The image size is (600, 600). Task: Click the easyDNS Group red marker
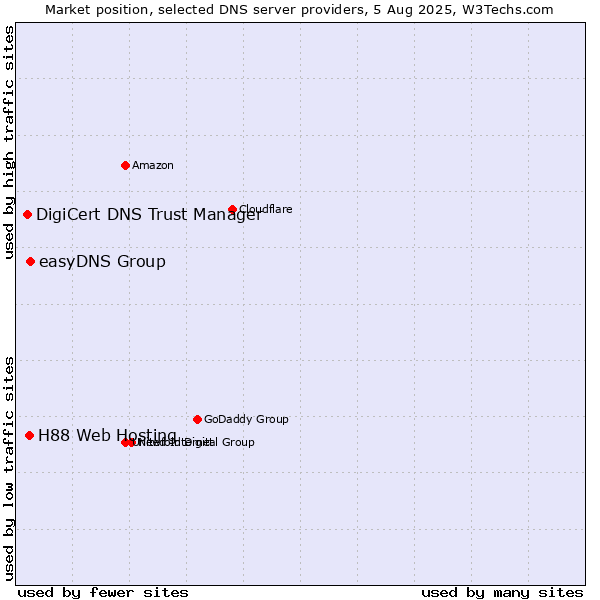[30, 261]
